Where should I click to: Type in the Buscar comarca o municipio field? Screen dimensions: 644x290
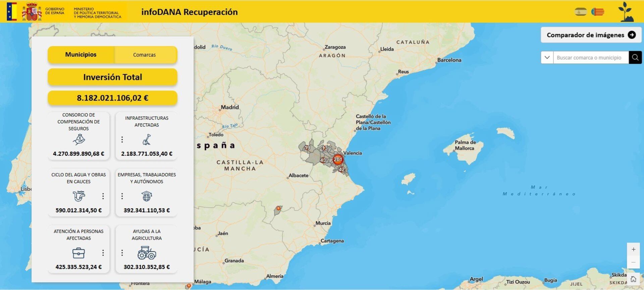click(590, 57)
